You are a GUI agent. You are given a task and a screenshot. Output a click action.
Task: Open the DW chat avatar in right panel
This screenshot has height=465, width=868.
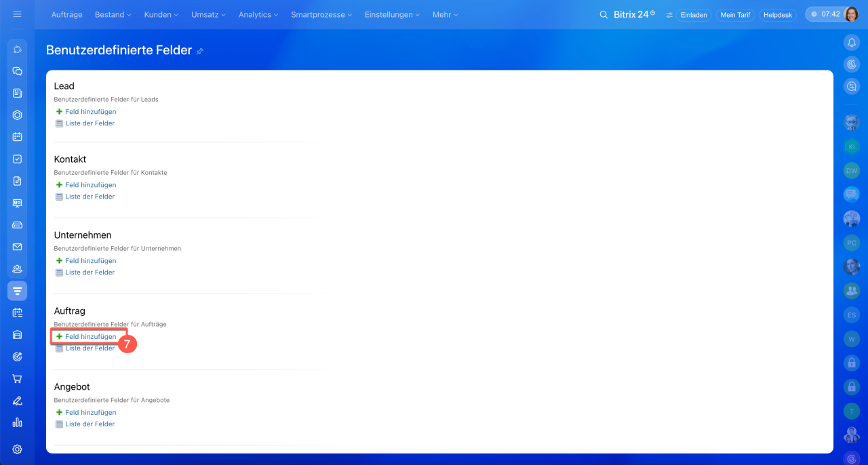point(852,171)
